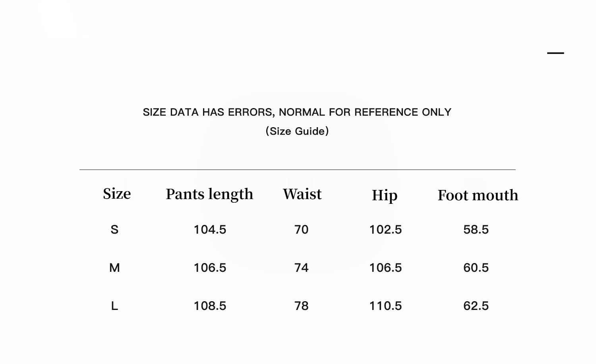Click the 'Pants length' column header
Image resolution: width=596 pixels, height=364 pixels.
209,194
